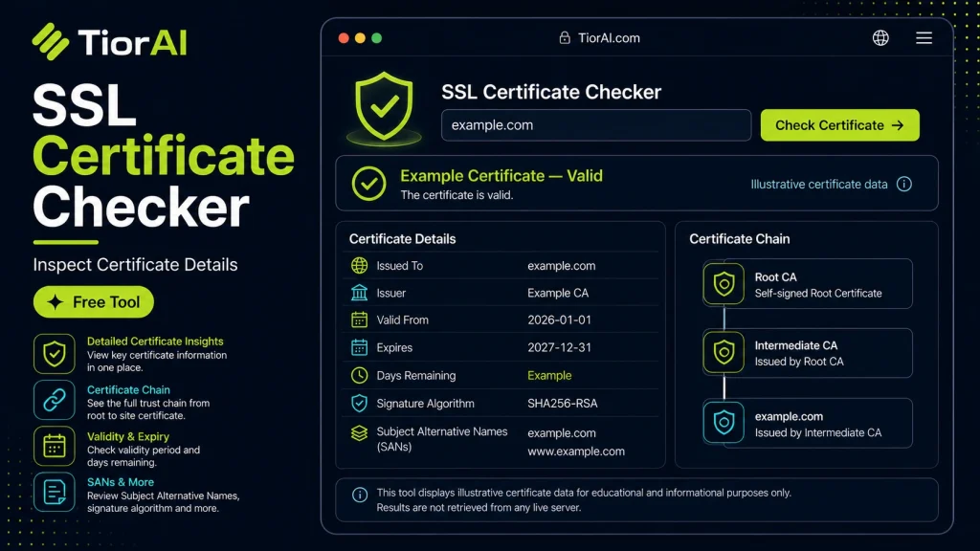
Task: Click the Issuer value Example CA
Action: 558,293
